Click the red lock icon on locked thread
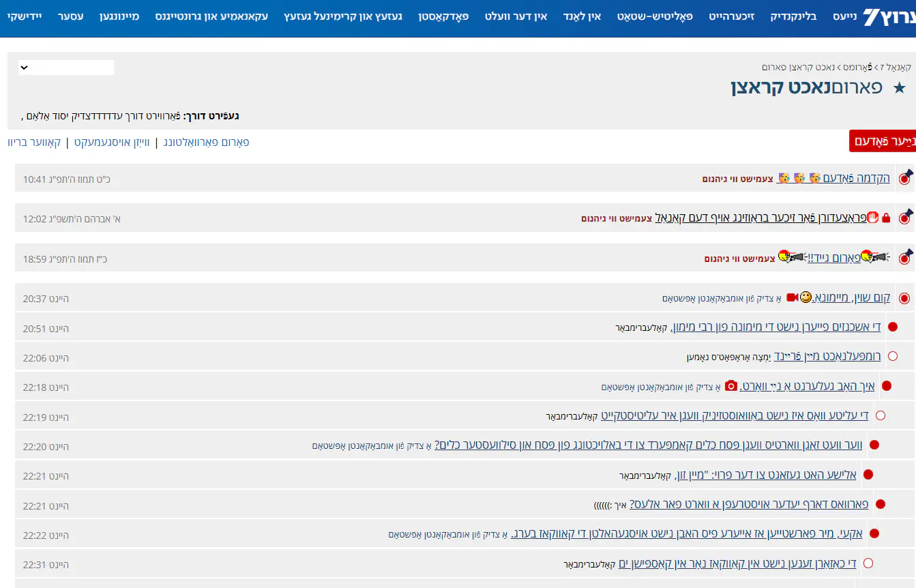The image size is (916, 588). (x=886, y=218)
